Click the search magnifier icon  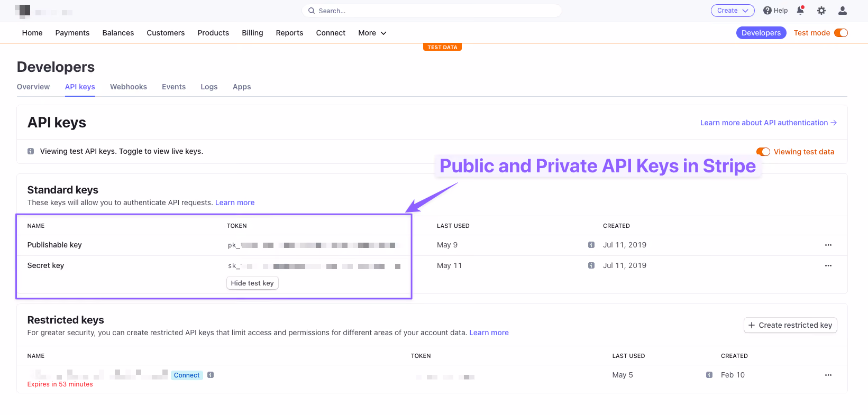pos(312,11)
